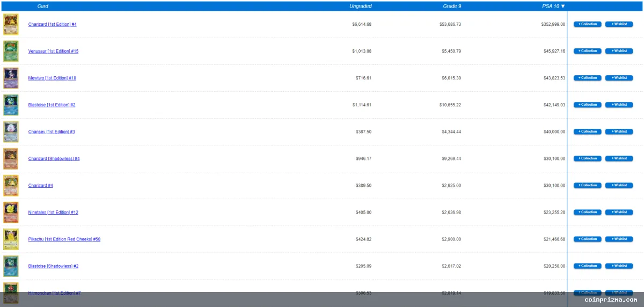Screen dimensions: 644x307
Task: Add Charizard 1st Edition to Collection
Action: (588, 24)
